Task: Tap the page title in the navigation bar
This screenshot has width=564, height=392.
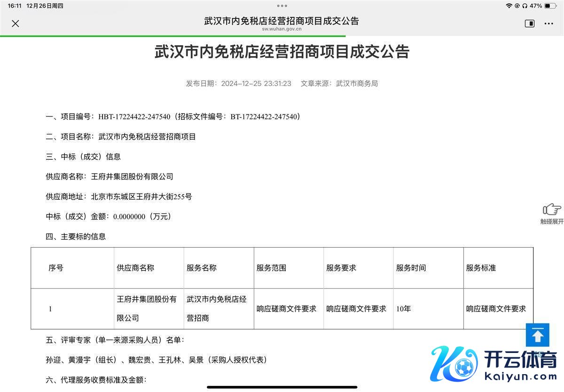Action: point(282,21)
